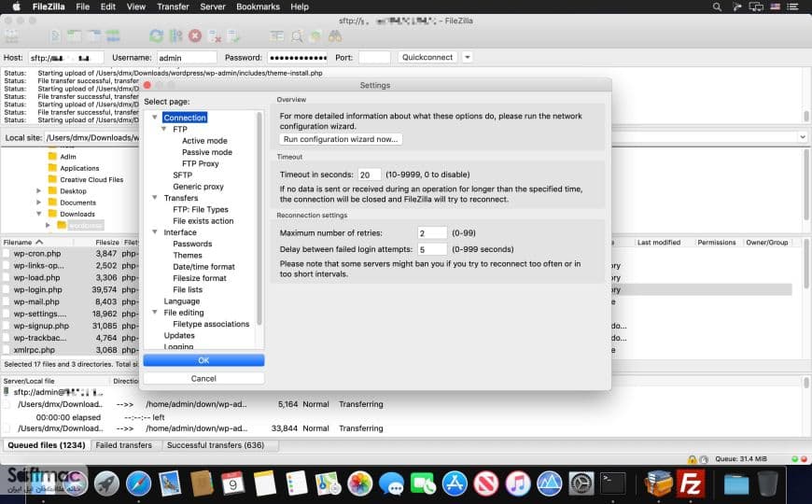The width and height of the screenshot is (812, 504).
Task: Confirm settings with OK button
Action: click(203, 360)
